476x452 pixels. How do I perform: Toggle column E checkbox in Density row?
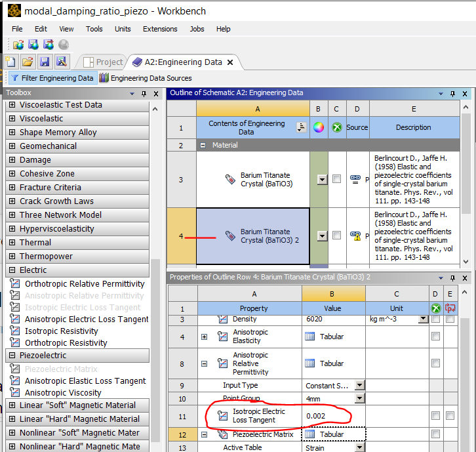(450, 319)
